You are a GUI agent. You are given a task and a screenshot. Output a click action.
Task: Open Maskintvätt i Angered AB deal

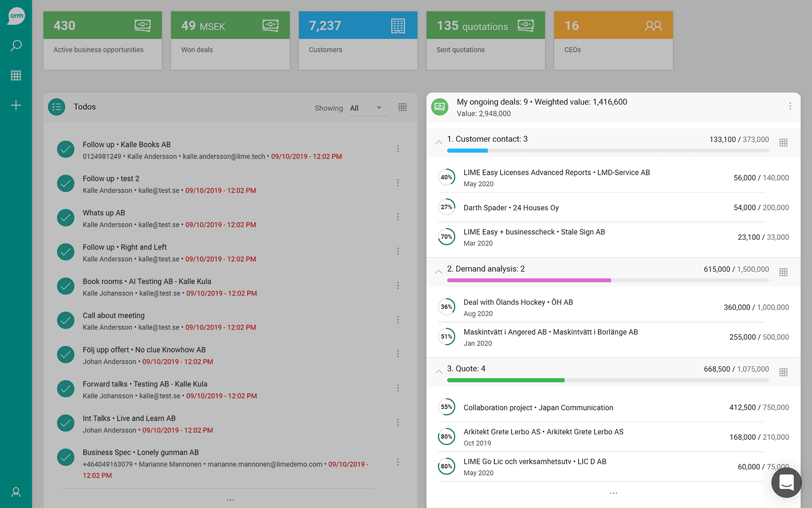(614, 337)
